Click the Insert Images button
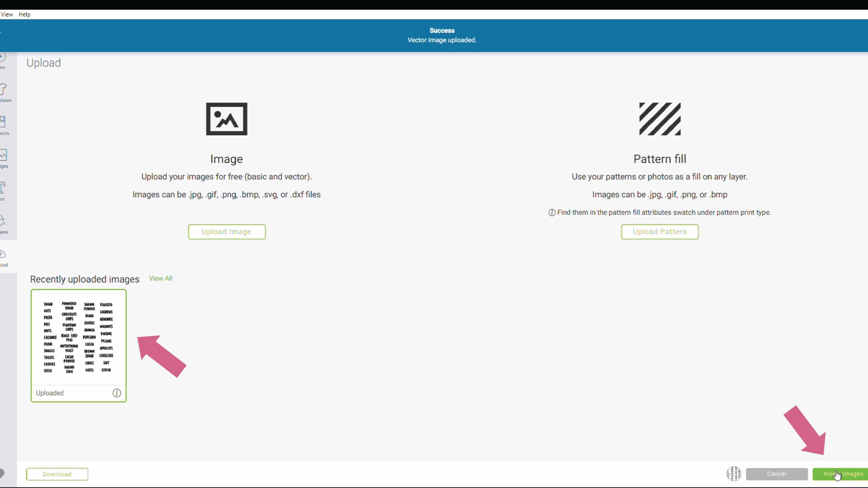This screenshot has height=488, width=868. point(842,474)
